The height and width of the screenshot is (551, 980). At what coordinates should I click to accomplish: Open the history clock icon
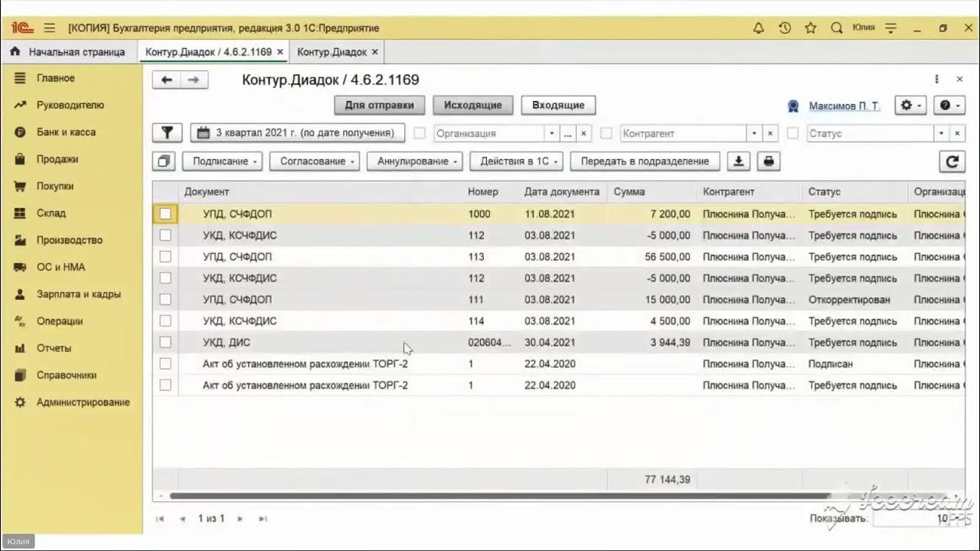click(785, 28)
